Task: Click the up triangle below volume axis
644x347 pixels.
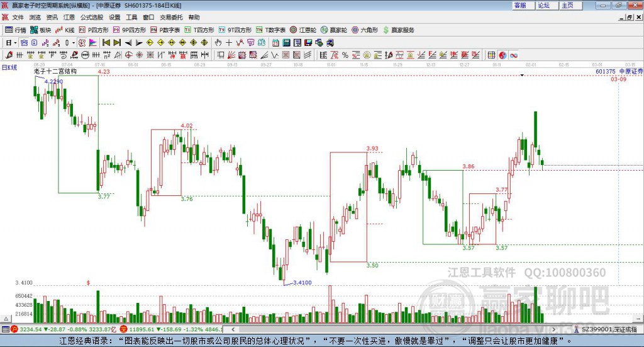Action: pos(6,319)
